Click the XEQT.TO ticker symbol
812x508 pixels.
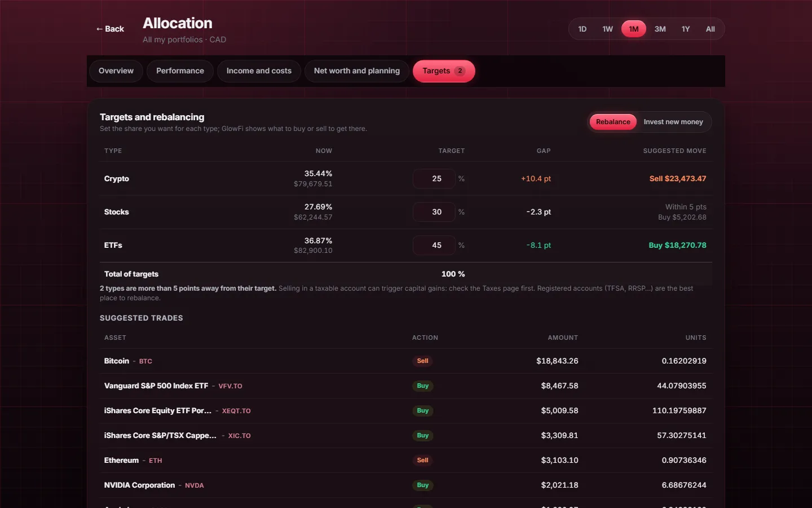236,411
